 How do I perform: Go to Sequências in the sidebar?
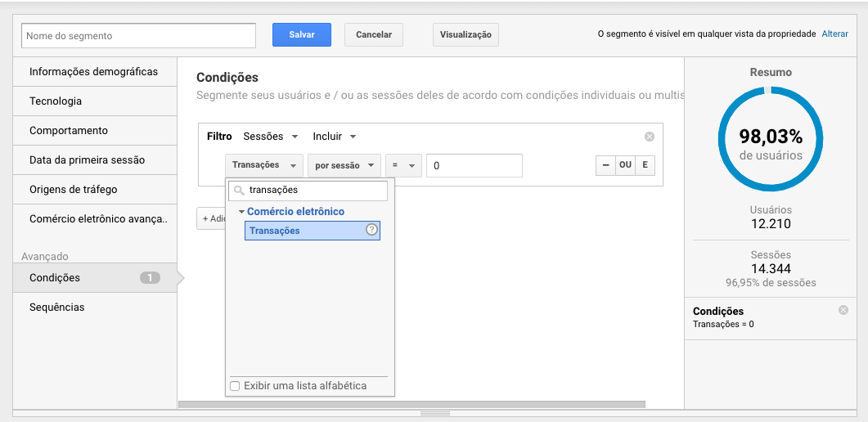(57, 308)
